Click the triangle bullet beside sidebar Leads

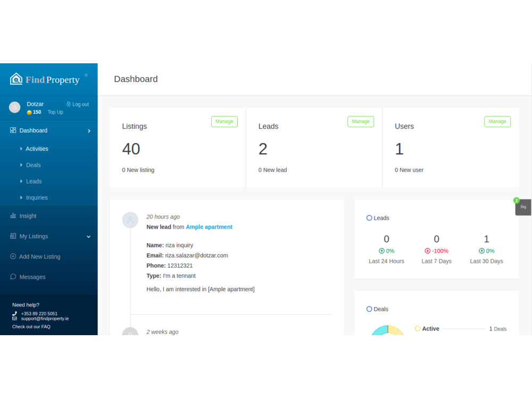click(x=21, y=181)
